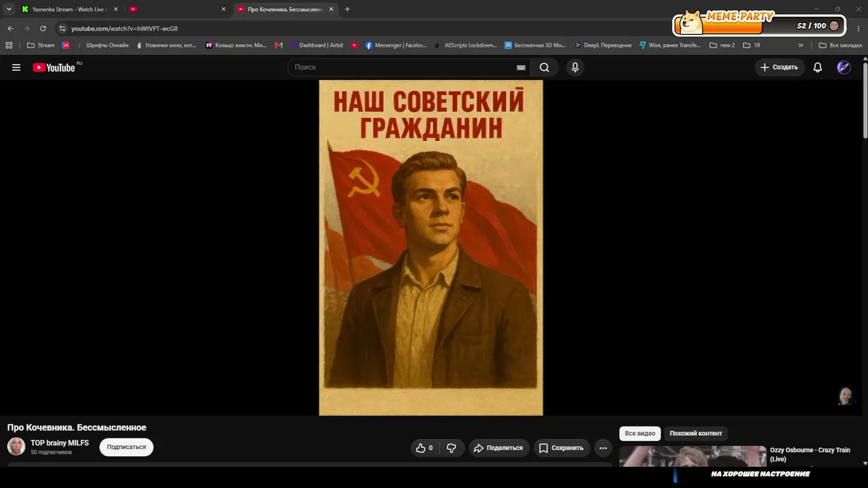
Task: Close the untitled middle YouTube tab
Action: click(x=223, y=9)
